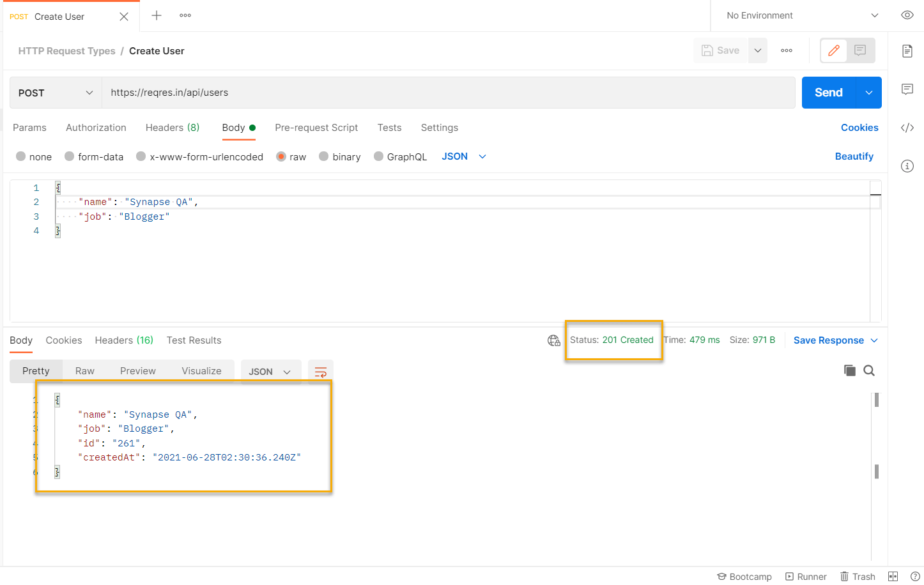Beautify the request body
The image size is (924, 585).
[854, 156]
